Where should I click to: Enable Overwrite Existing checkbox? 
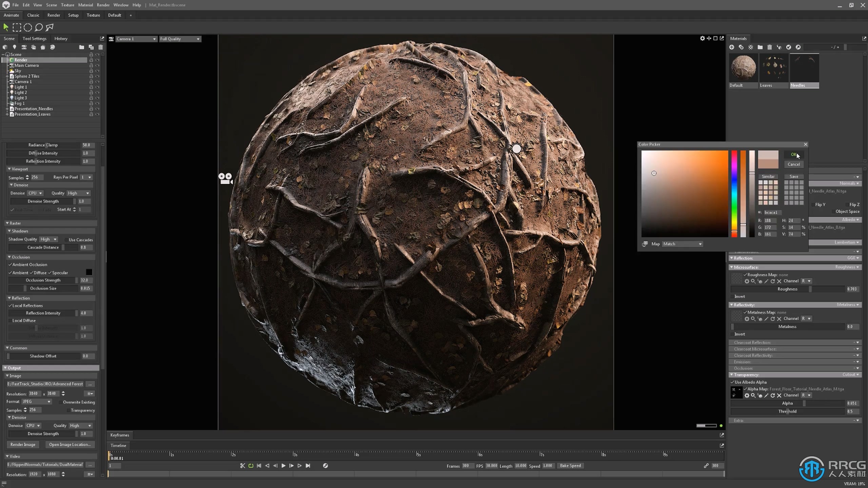tap(60, 402)
